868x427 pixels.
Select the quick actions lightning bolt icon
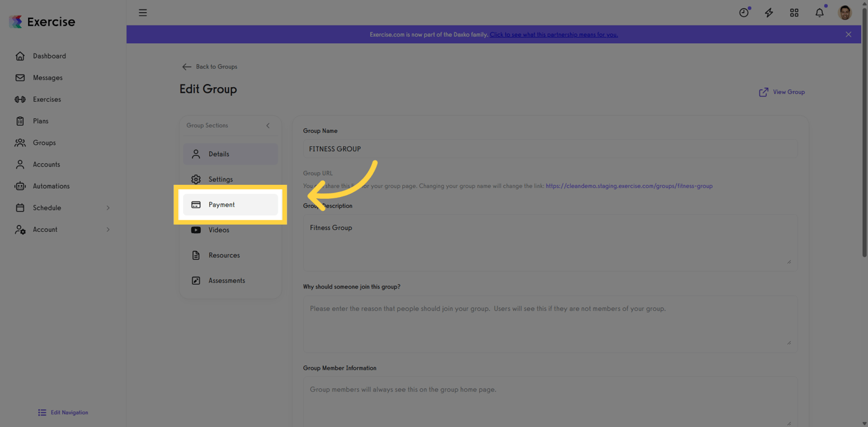769,12
